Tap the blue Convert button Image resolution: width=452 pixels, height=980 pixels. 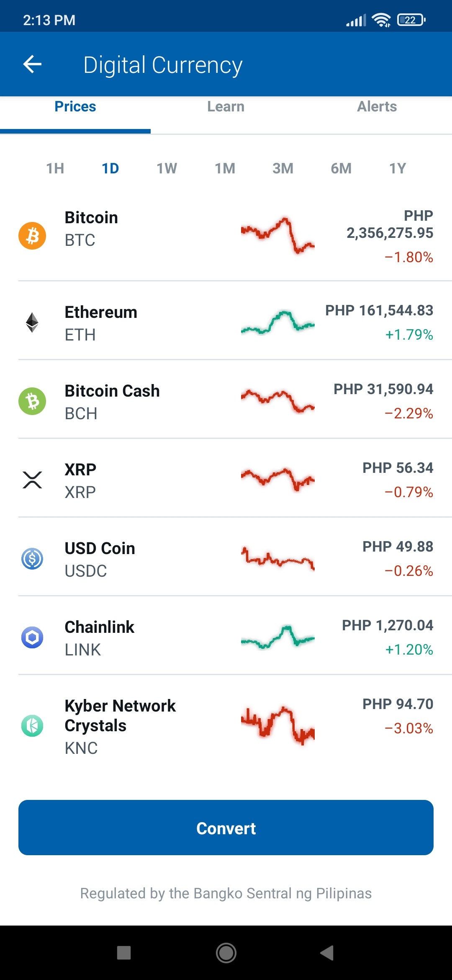tap(226, 828)
